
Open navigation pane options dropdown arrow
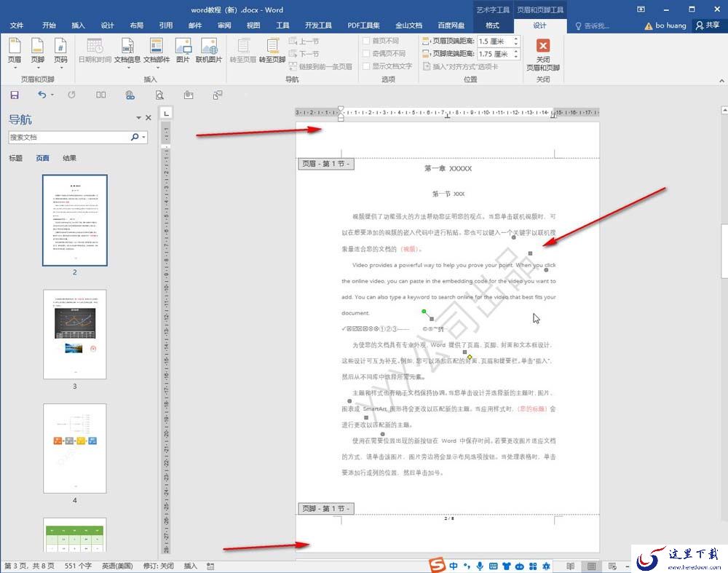pos(138,118)
